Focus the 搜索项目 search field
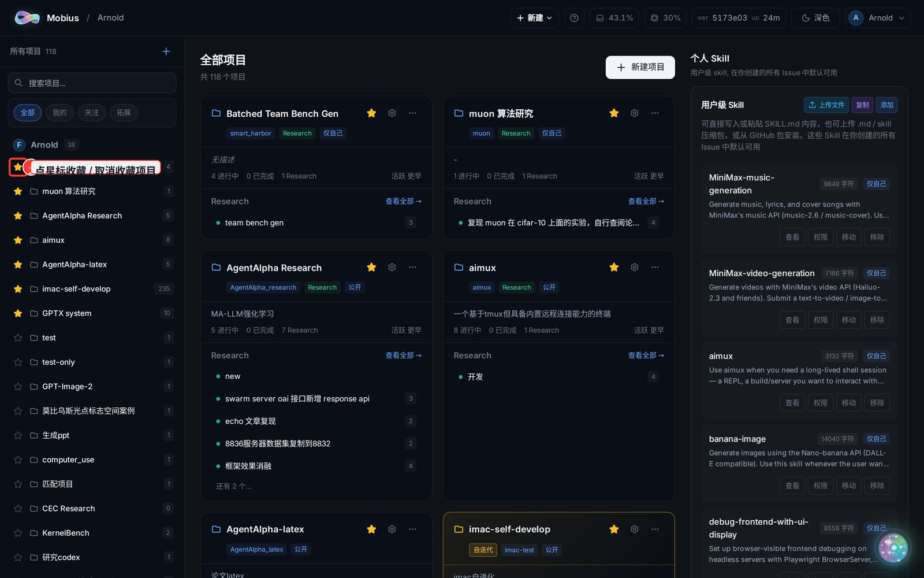924x578 pixels. point(92,83)
